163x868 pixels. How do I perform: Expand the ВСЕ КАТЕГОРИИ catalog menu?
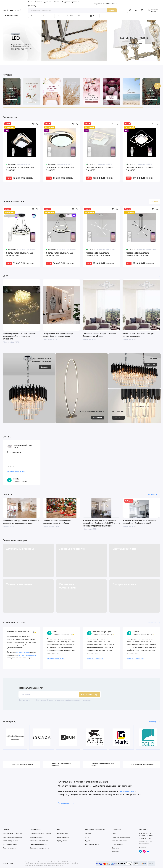click(x=11, y=16)
